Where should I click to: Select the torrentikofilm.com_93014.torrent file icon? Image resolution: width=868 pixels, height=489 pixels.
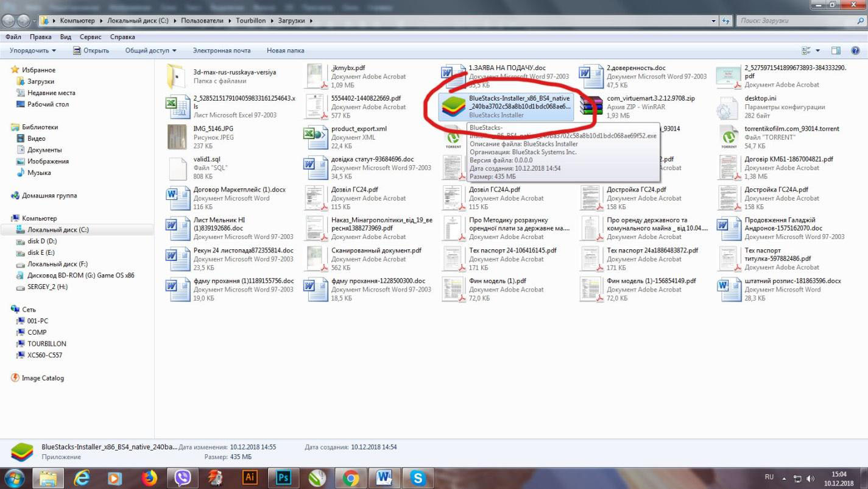729,137
